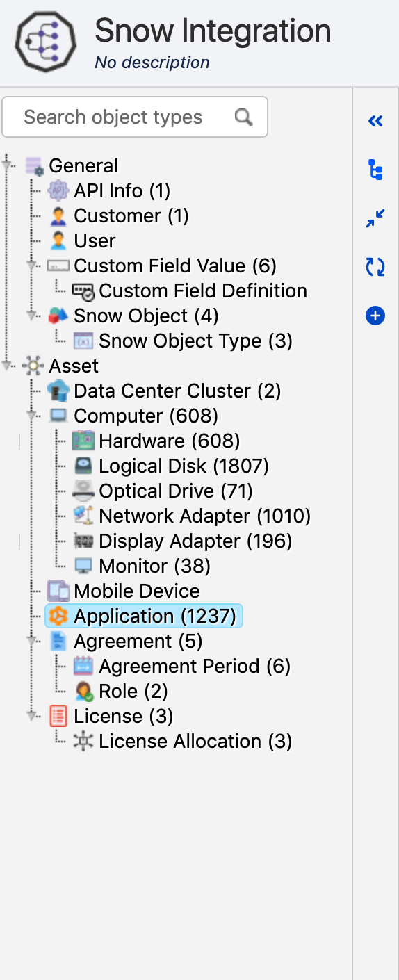Add new object type with plus icon
Screen dimensions: 399x980
coord(375,316)
